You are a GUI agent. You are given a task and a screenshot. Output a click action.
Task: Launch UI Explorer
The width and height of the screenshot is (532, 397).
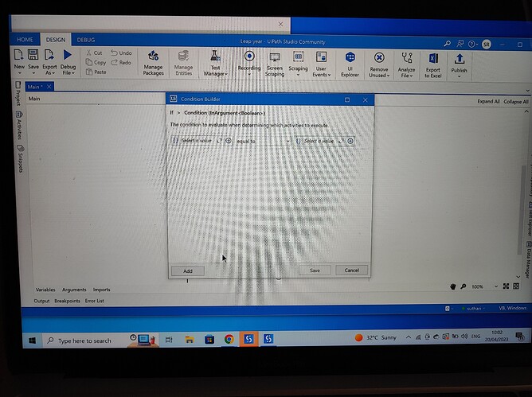coord(350,64)
